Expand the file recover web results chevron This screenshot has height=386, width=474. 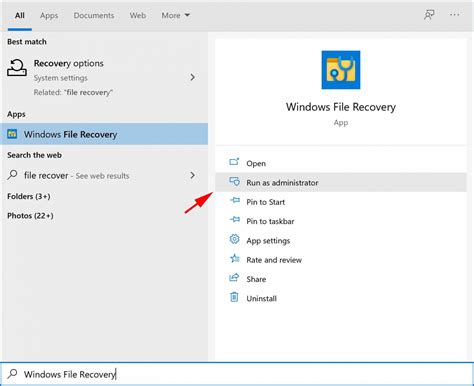(192, 175)
